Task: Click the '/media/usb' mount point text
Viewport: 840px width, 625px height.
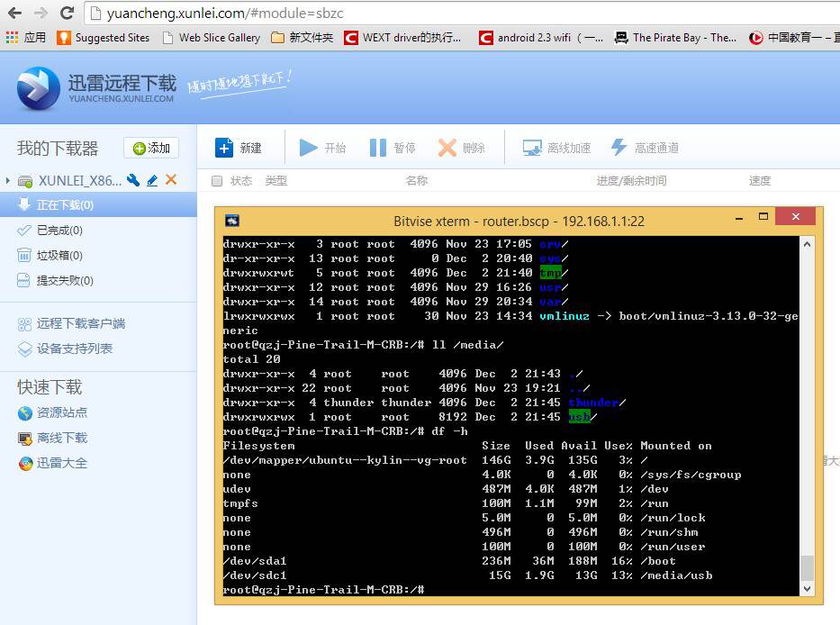Action: [677, 575]
